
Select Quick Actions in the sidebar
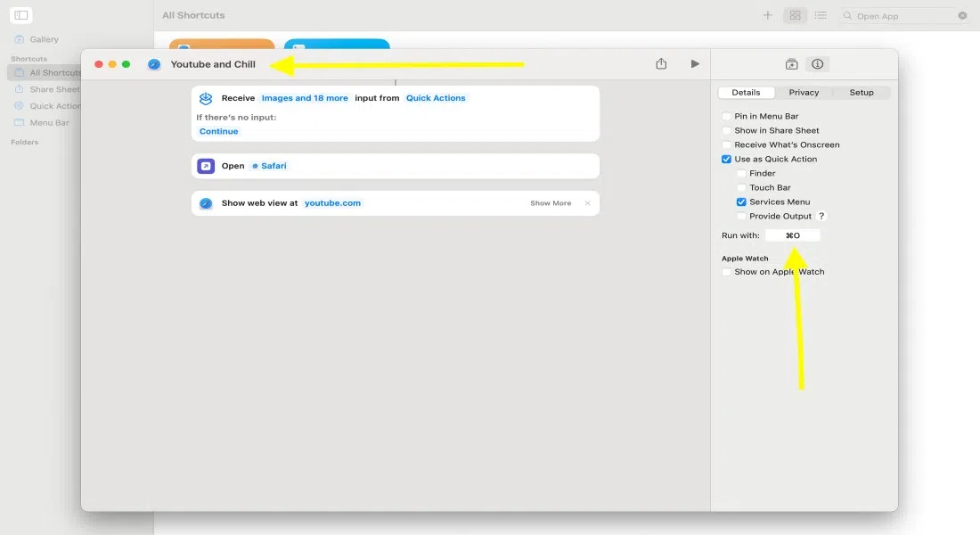click(46, 106)
